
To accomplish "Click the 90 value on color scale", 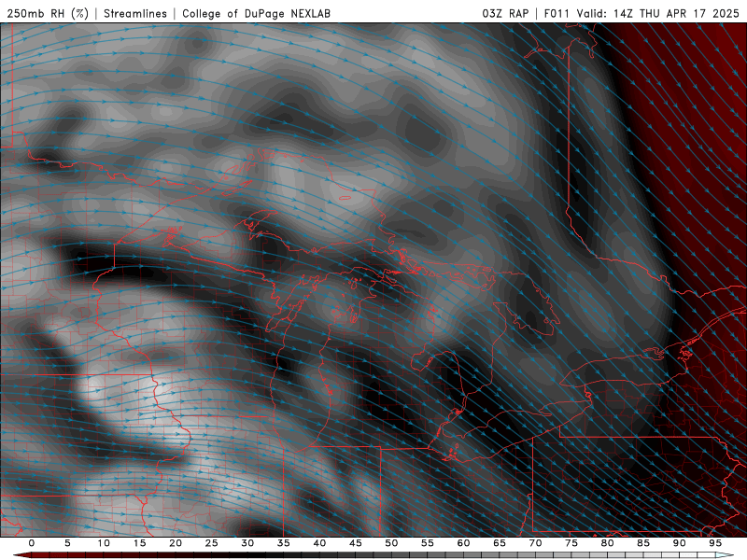I will (x=680, y=543).
